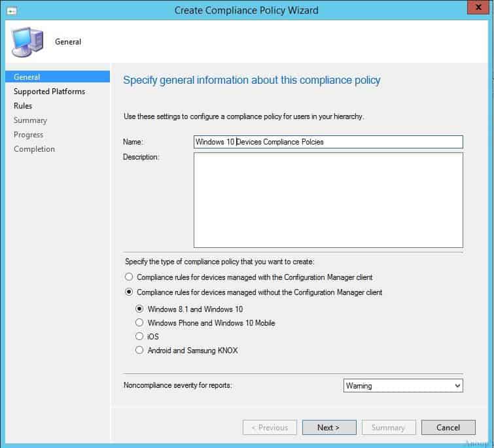Click the 'General' header text beside the computer icon
Image resolution: width=494 pixels, height=448 pixels.
[68, 42]
